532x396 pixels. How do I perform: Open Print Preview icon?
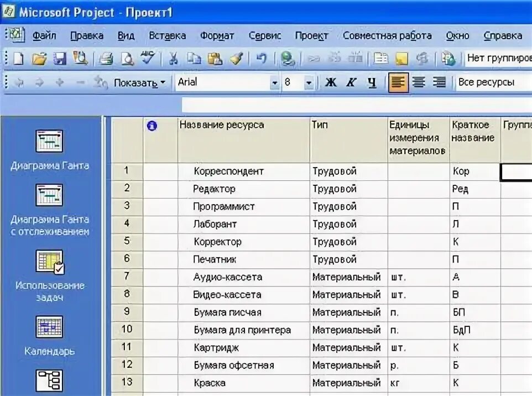(x=127, y=59)
